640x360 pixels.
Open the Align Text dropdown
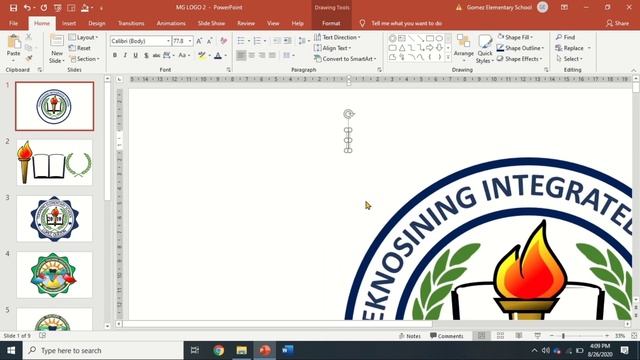point(333,48)
